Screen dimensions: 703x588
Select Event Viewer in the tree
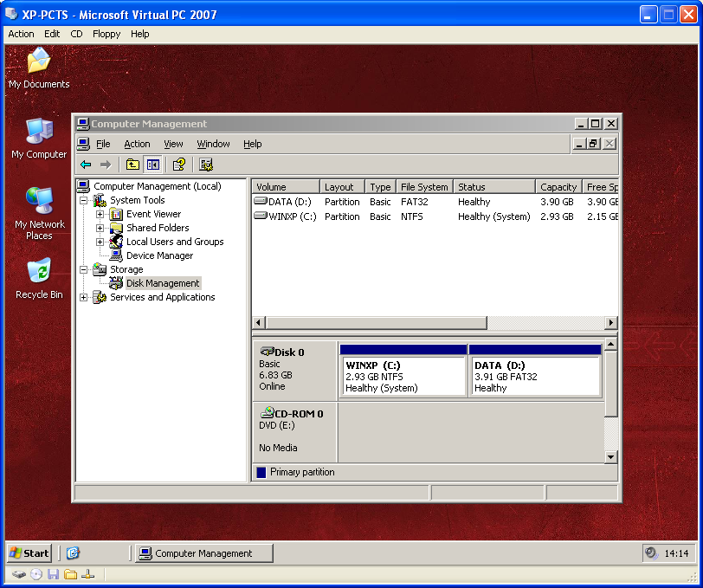point(153,214)
